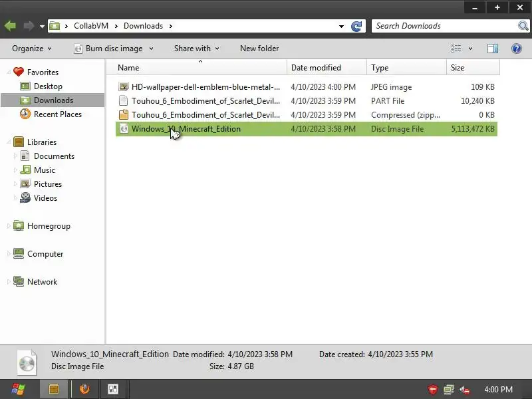Open Homegroup in navigation pane

tap(49, 226)
